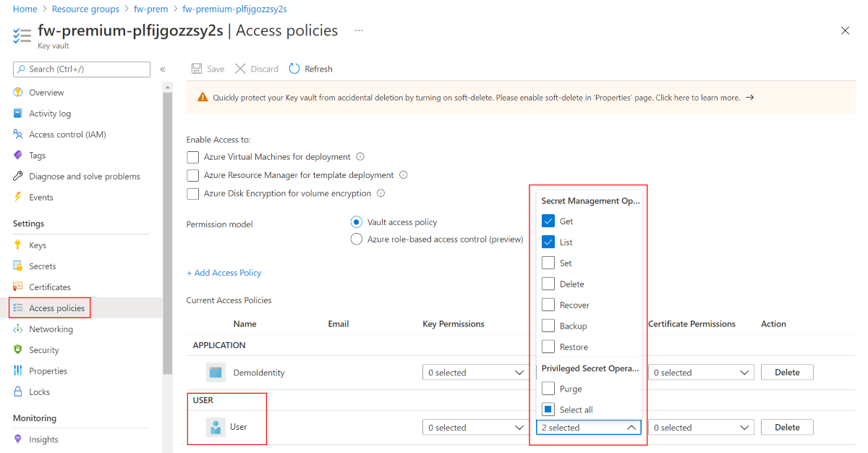Click the Save icon in the toolbar
Screen dimensions: 868x453
(196, 68)
